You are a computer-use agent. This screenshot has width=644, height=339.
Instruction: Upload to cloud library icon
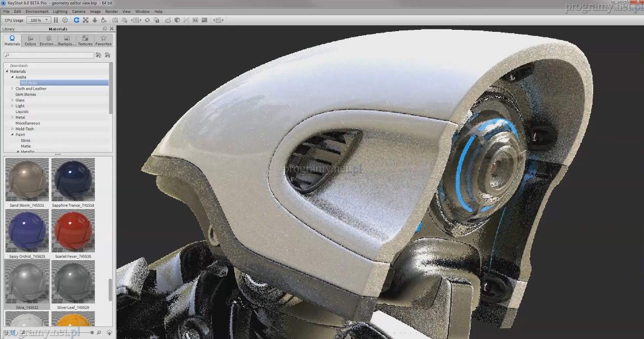pyautogui.click(x=109, y=333)
